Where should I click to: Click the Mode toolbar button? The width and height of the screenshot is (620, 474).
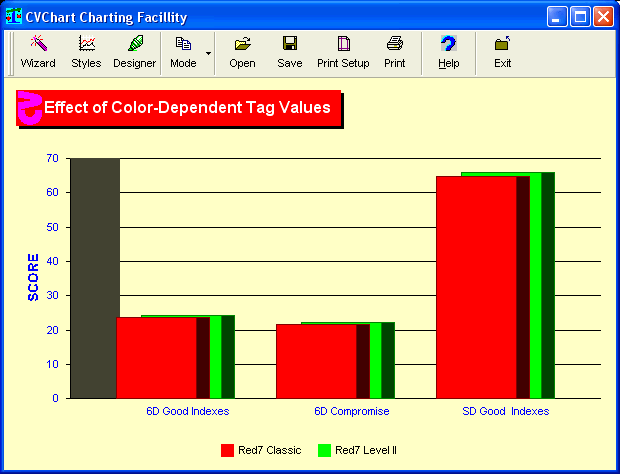tap(183, 52)
